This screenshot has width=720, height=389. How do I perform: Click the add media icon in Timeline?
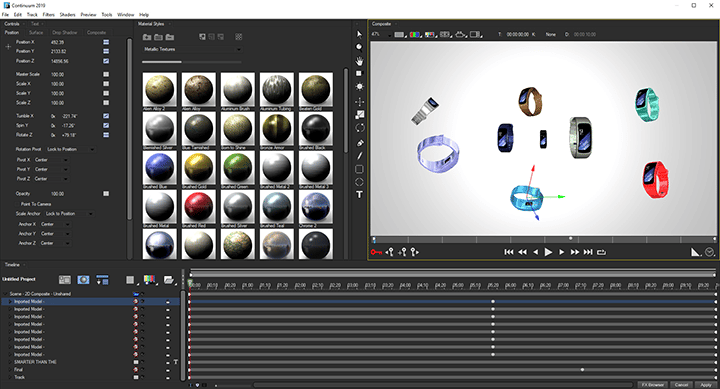click(65, 280)
